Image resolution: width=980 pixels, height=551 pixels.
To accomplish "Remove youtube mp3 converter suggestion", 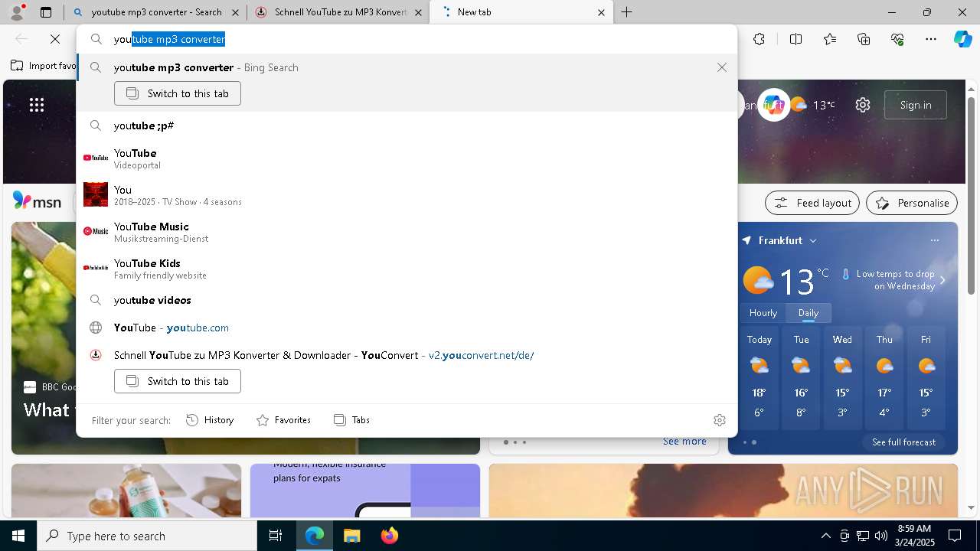I will 721,67.
